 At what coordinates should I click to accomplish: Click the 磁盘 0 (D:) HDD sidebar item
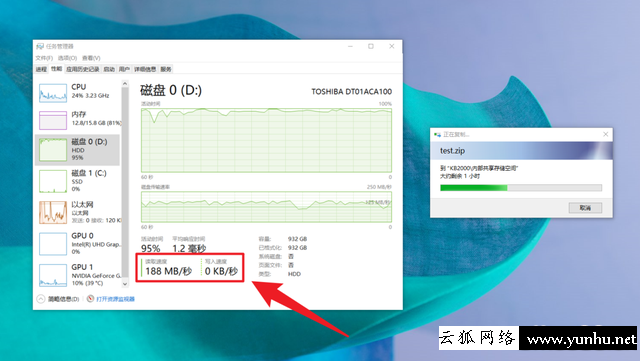[78, 149]
